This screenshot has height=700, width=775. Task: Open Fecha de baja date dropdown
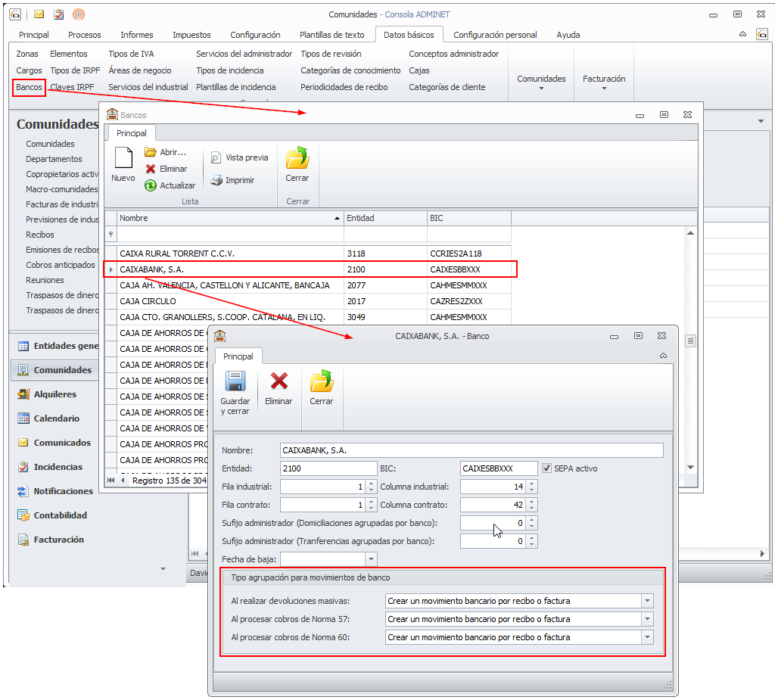(370, 559)
